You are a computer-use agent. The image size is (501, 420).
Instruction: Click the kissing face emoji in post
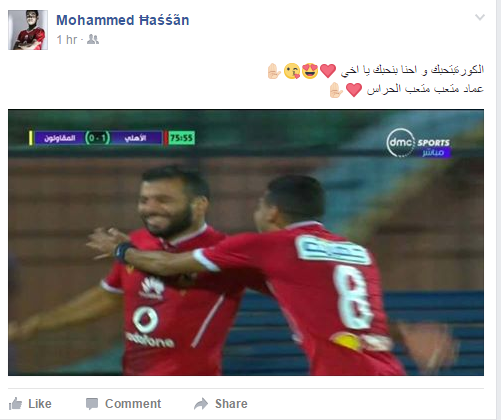pyautogui.click(x=292, y=71)
